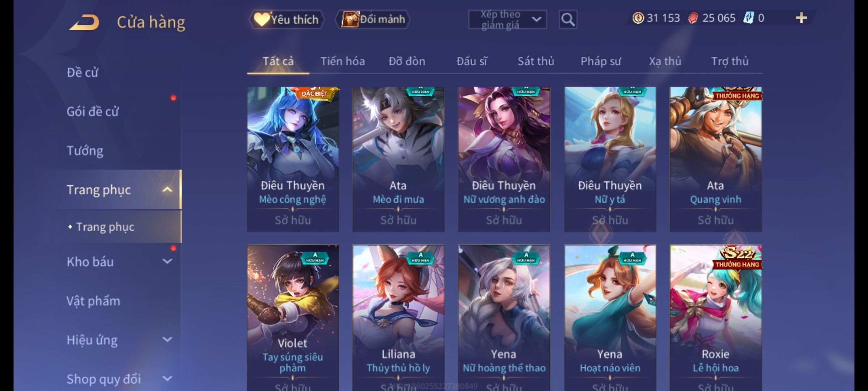Open the Yêu thích heart favorites
Image resolution: width=868 pixels, height=391 pixels.
point(286,20)
